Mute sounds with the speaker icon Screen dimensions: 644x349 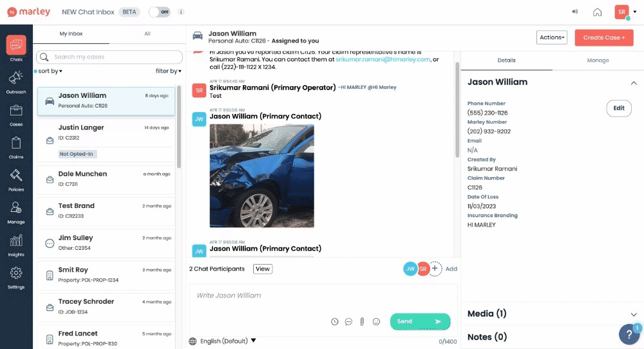[574, 12]
